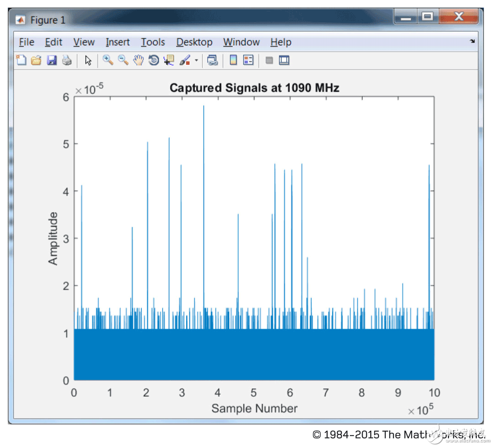The height and width of the screenshot is (448, 494).
Task: Activate the Pan hand tool
Action: pyautogui.click(x=138, y=60)
